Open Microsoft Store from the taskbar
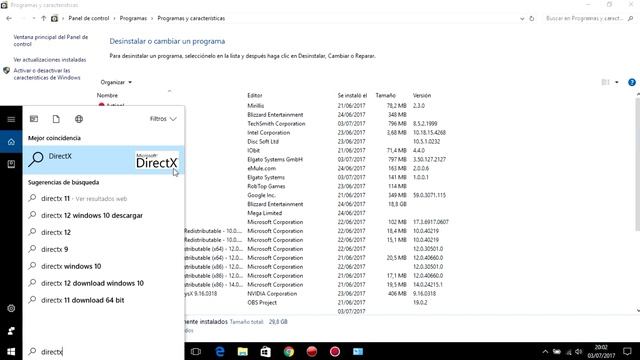This screenshot has height=360, width=640. (265, 351)
